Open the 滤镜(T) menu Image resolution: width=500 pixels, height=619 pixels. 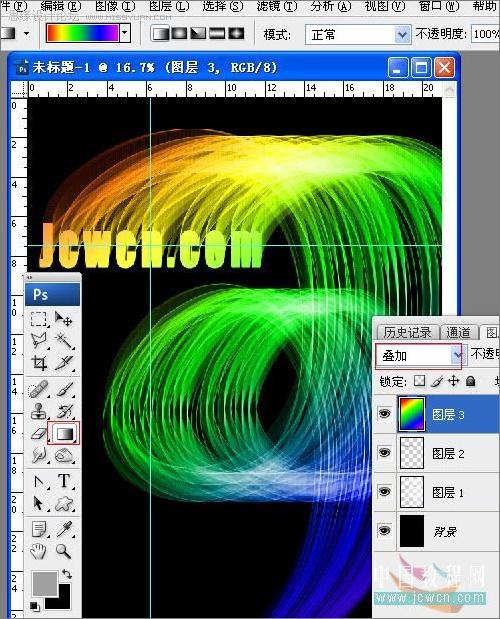point(276,6)
